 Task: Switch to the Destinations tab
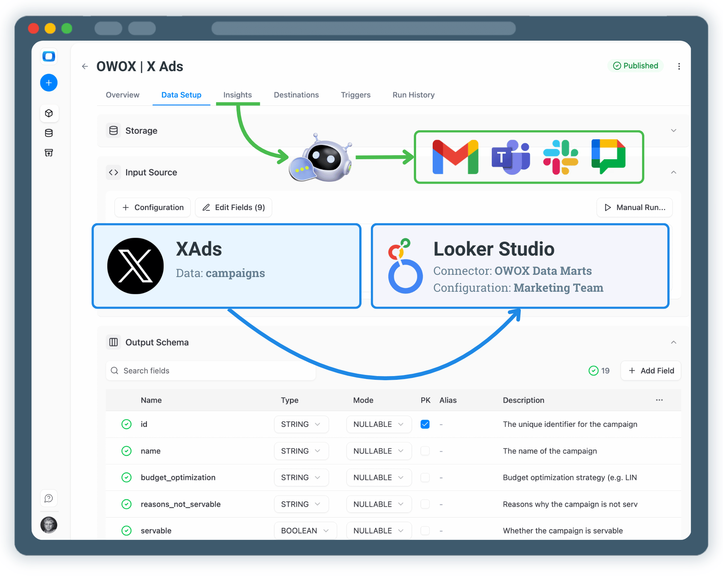point(296,95)
